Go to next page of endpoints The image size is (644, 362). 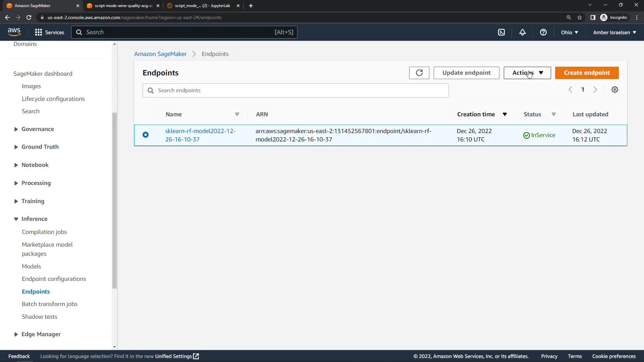595,89
